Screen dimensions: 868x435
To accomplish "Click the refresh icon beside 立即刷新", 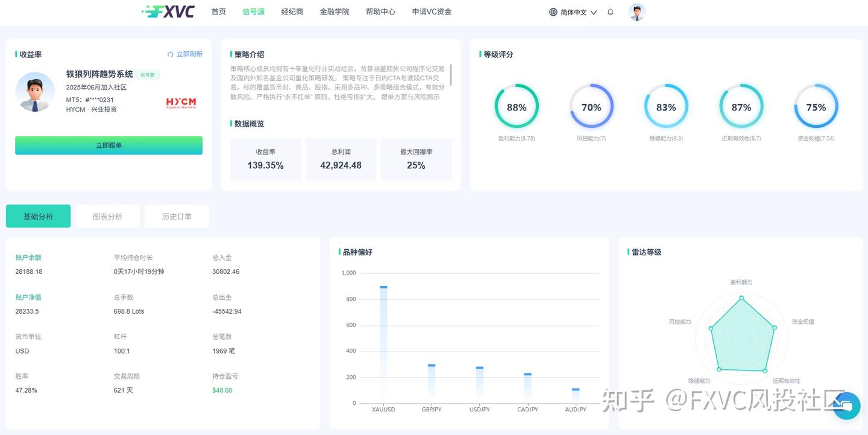I will [171, 54].
